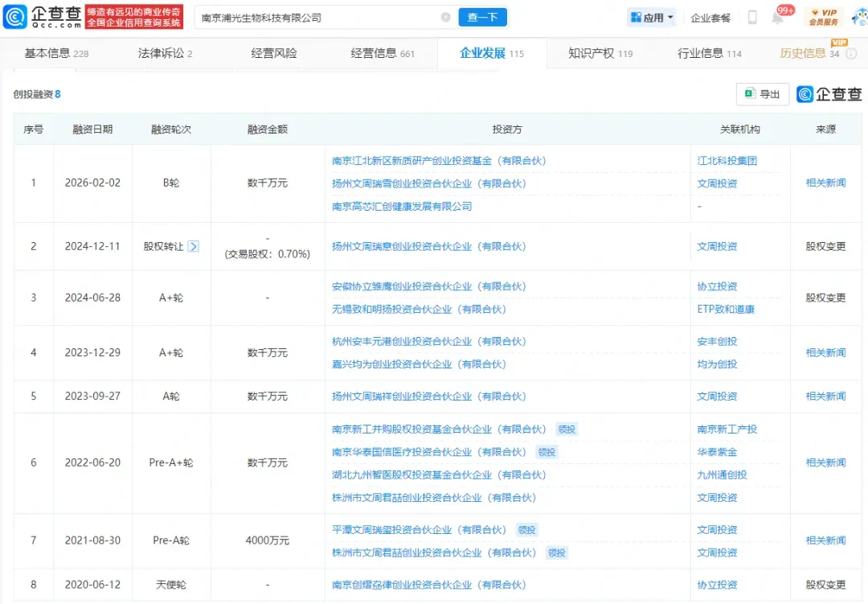Select the 天使轮 round cell

[171, 585]
